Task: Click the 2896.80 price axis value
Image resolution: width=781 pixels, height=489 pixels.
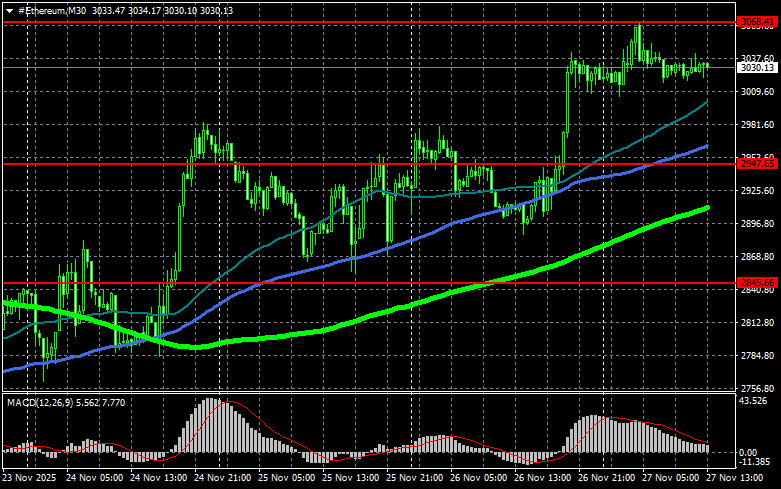Action: tap(758, 224)
